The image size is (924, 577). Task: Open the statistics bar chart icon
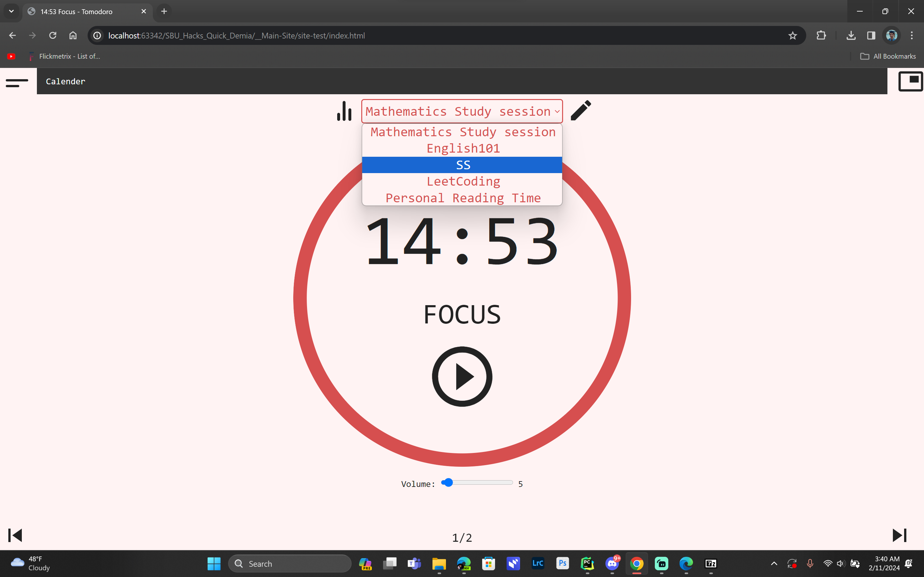click(344, 112)
